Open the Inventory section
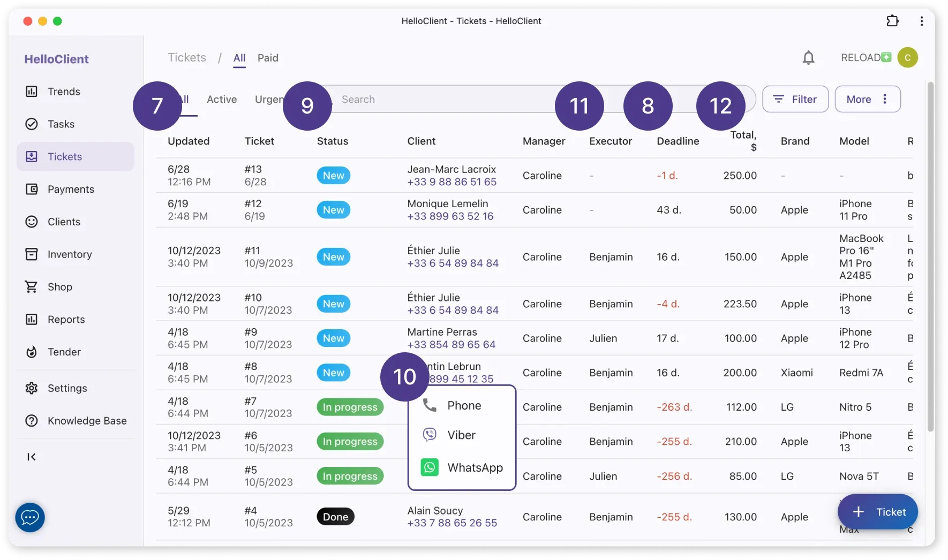 pyautogui.click(x=69, y=254)
